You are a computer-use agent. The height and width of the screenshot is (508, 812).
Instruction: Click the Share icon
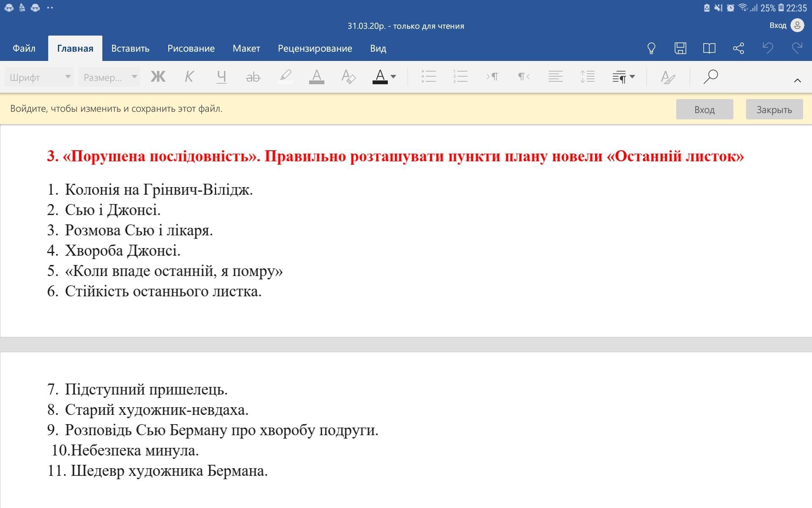click(738, 48)
